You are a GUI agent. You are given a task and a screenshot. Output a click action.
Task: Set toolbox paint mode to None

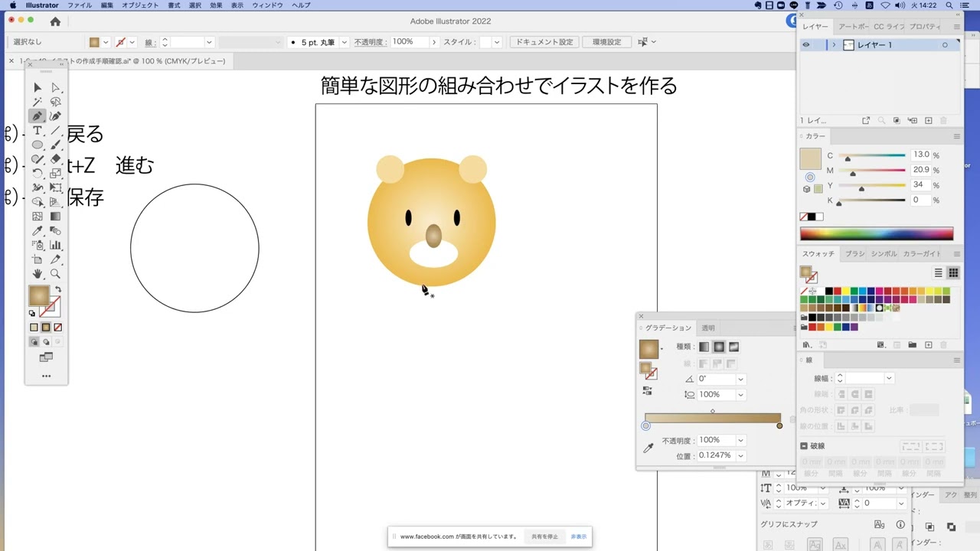click(57, 328)
